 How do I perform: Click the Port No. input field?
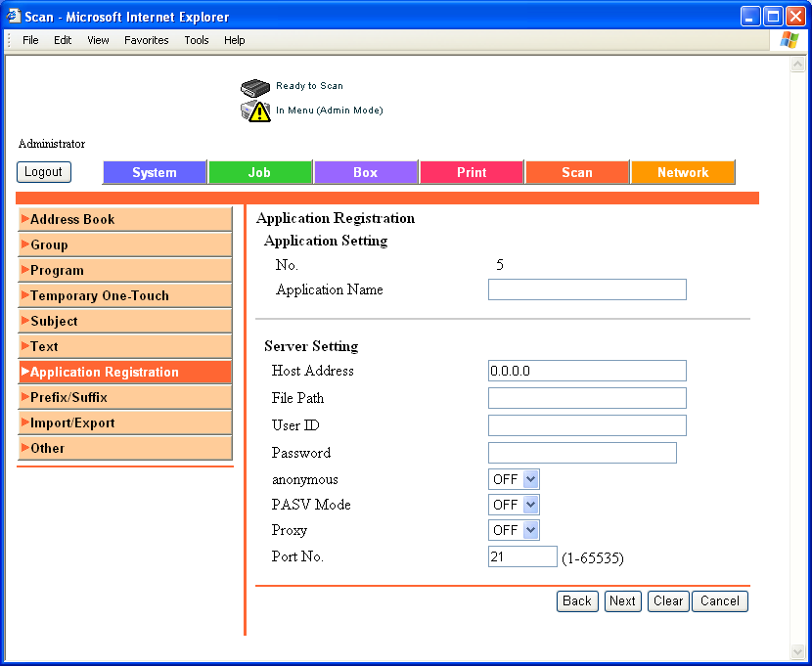[x=522, y=556]
